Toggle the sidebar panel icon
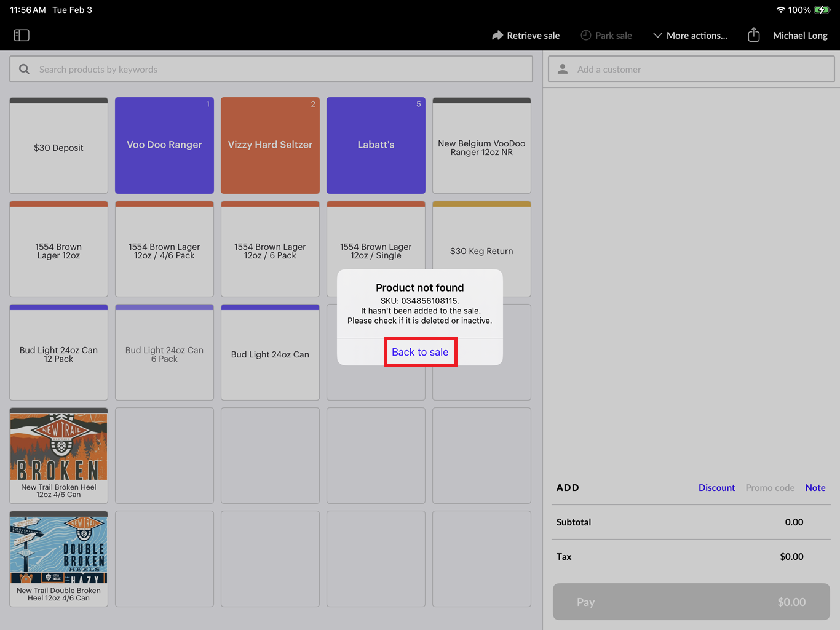The height and width of the screenshot is (630, 840). (x=22, y=35)
